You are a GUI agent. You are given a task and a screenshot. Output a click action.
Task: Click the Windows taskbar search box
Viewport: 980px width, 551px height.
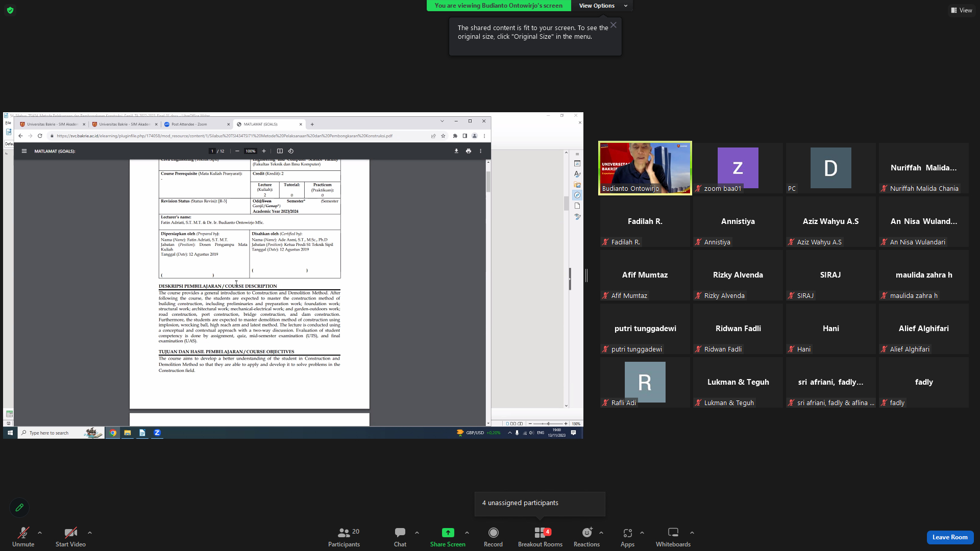tap(61, 433)
